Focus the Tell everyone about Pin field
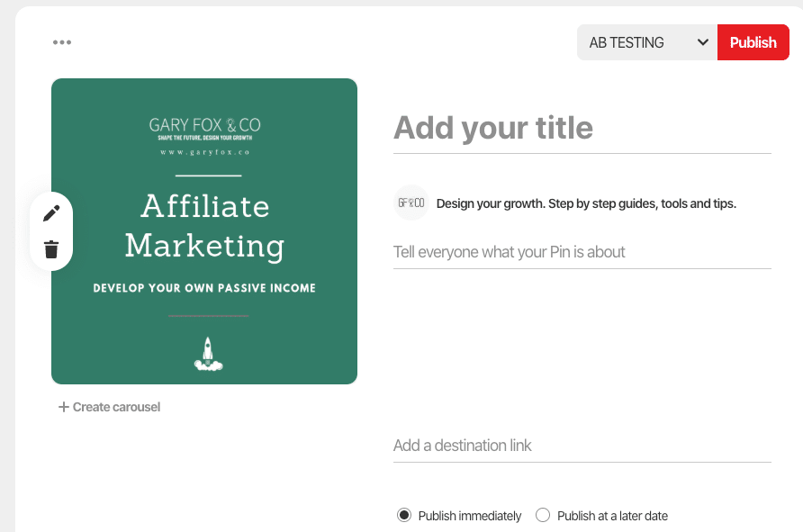The height and width of the screenshot is (532, 803). coord(582,252)
